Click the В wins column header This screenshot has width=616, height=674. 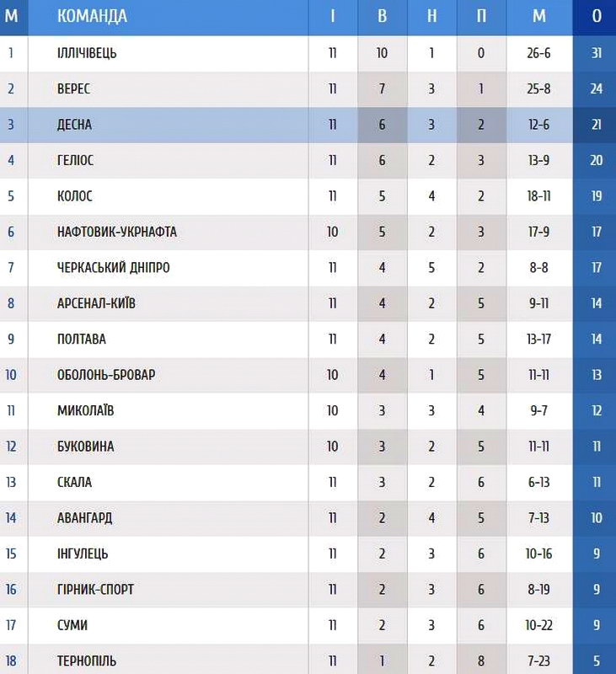pos(383,16)
